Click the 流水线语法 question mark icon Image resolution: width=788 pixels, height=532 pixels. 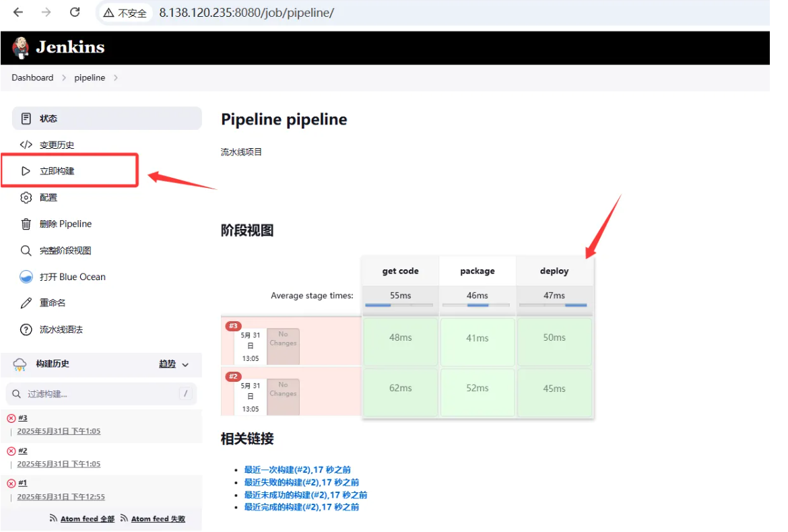click(26, 329)
